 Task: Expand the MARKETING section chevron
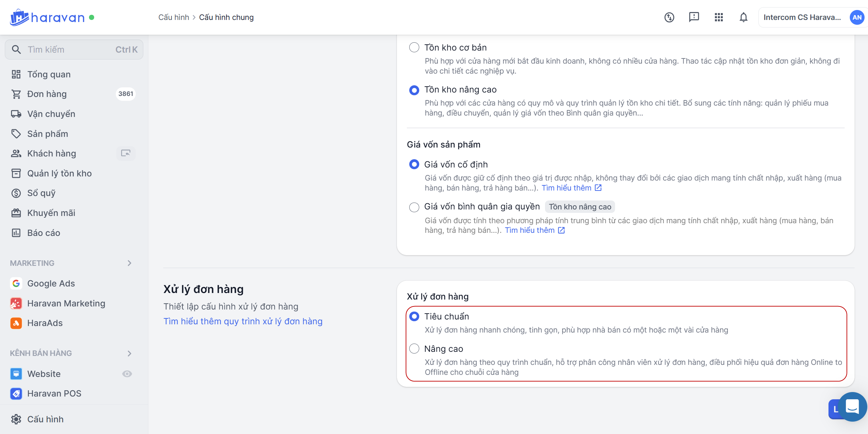pos(129,263)
